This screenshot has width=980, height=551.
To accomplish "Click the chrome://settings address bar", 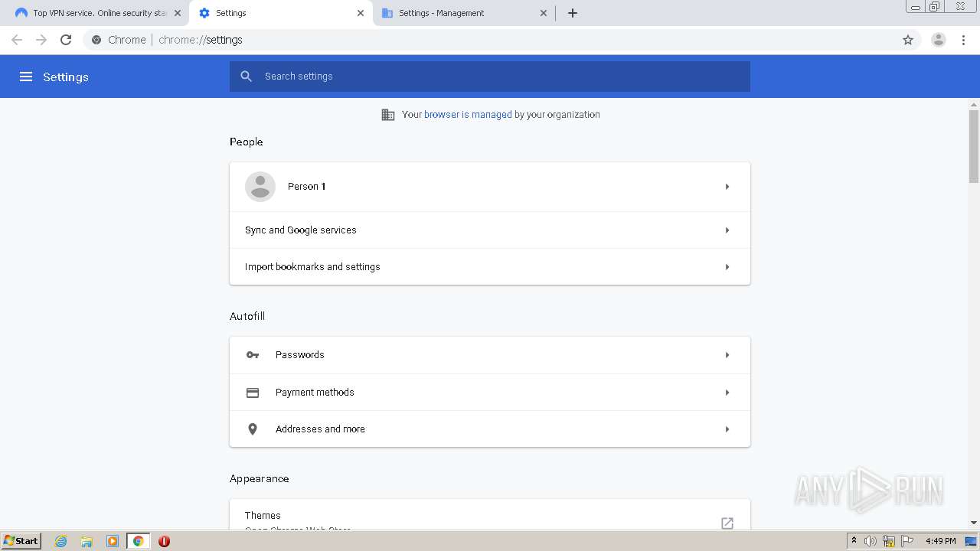I will pyautogui.click(x=490, y=40).
